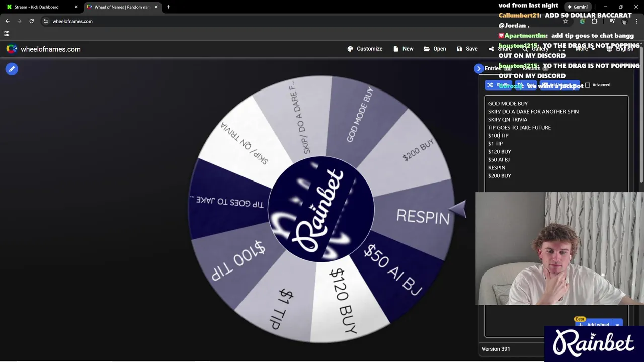Open the Extensions puzzle icon
The image size is (644, 362).
[x=595, y=21]
